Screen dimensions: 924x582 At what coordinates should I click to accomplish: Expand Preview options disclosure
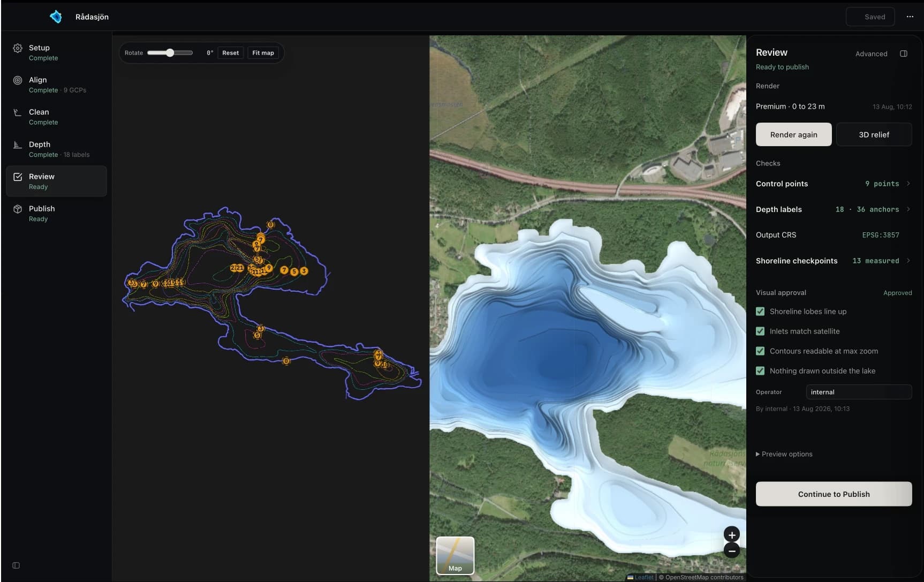(x=784, y=454)
